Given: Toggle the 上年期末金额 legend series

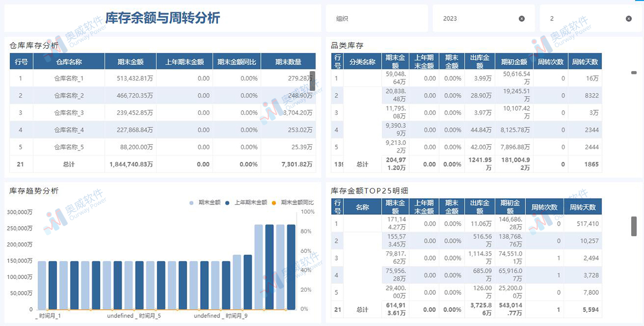Looking at the screenshot, I should click(246, 202).
